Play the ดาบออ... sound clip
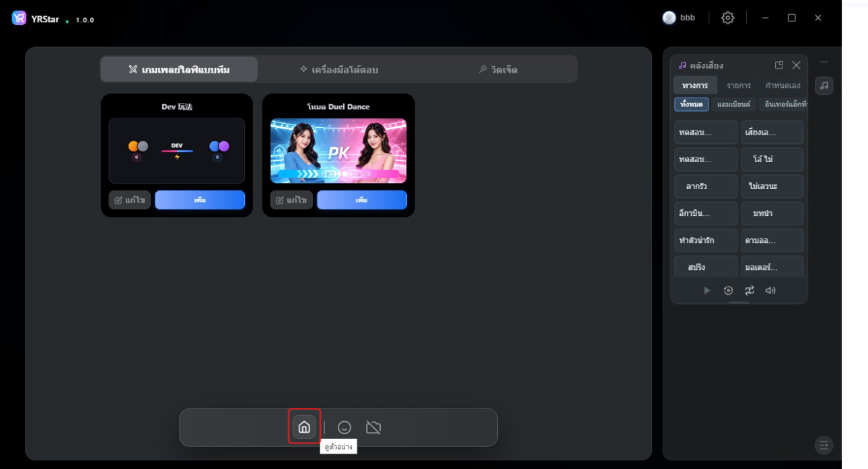Screen dimensions: 868x469 point(772,240)
